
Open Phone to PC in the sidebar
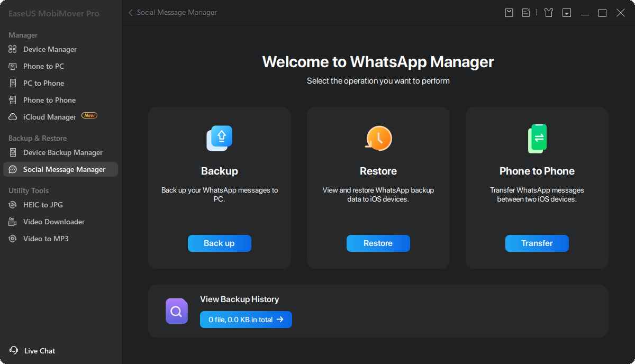43,66
